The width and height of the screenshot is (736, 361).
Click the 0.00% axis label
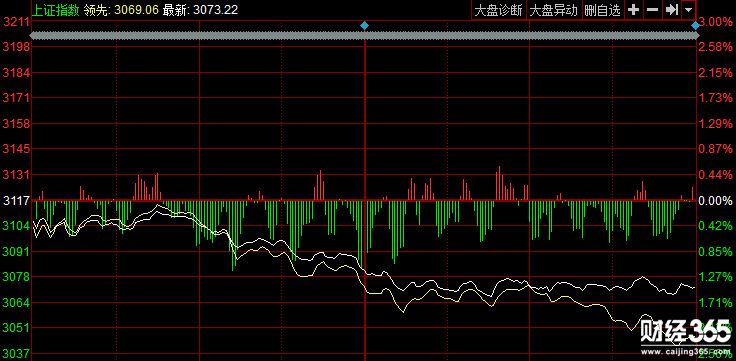(x=715, y=201)
